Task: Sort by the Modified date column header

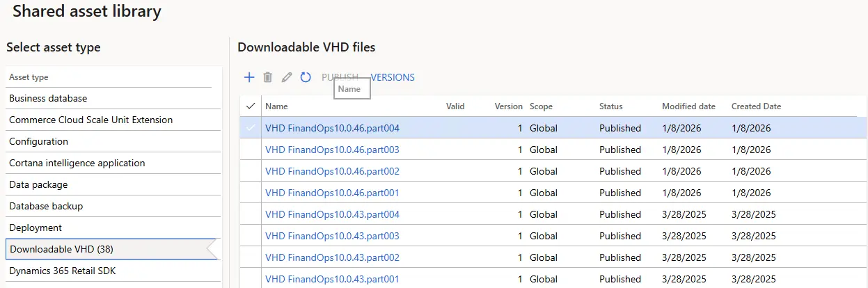Action: 688,106
